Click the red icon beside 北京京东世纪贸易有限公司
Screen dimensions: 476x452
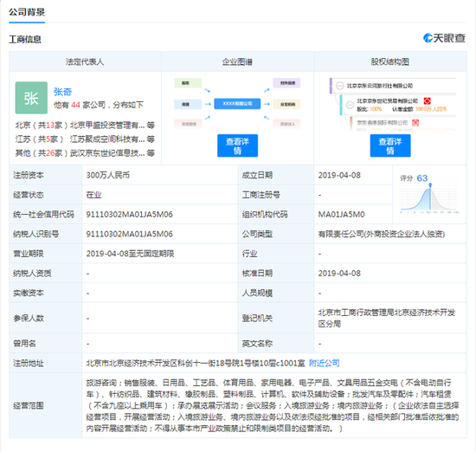(x=428, y=100)
